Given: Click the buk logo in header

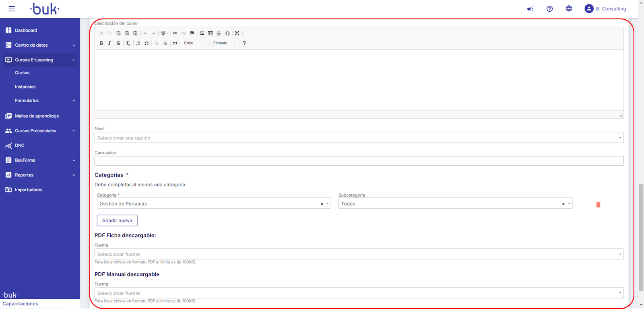Looking at the screenshot, I should (45, 8).
